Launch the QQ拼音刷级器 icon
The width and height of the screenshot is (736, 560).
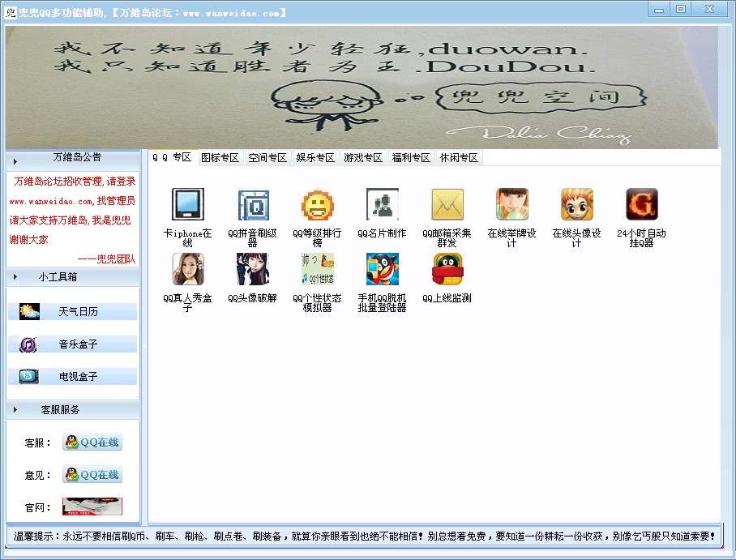coord(252,205)
